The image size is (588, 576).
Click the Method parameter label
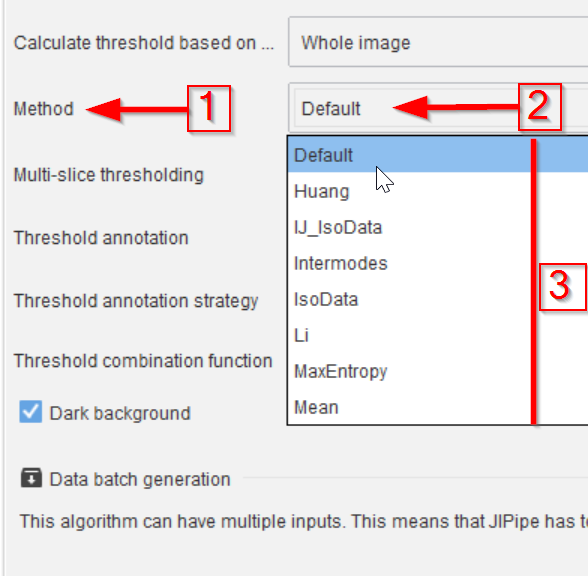44,109
